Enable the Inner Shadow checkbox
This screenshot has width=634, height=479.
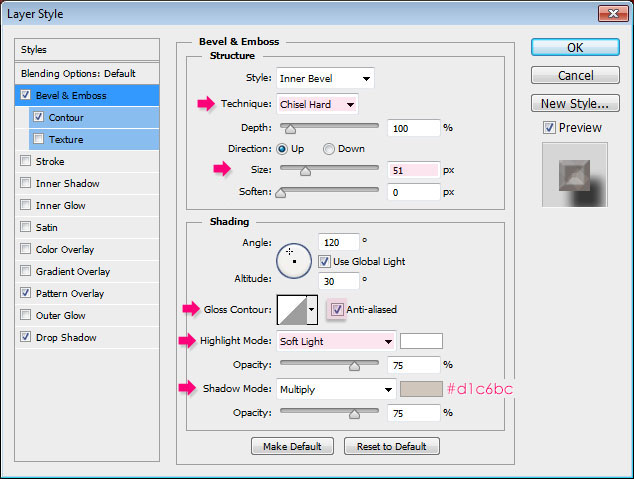[x=25, y=183]
